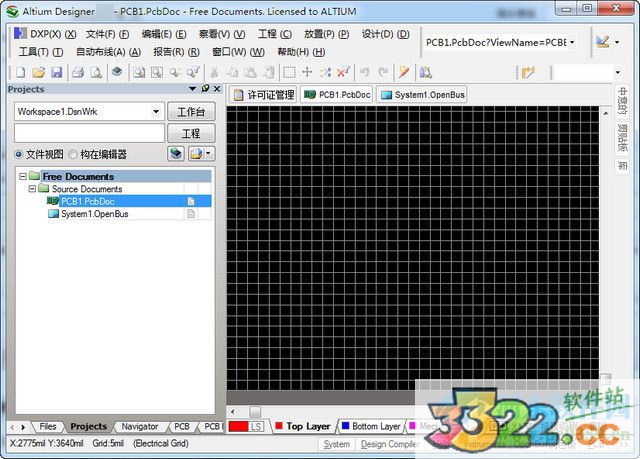This screenshot has height=459, width=640.
Task: Open the 工程(C) menu
Action: [275, 34]
